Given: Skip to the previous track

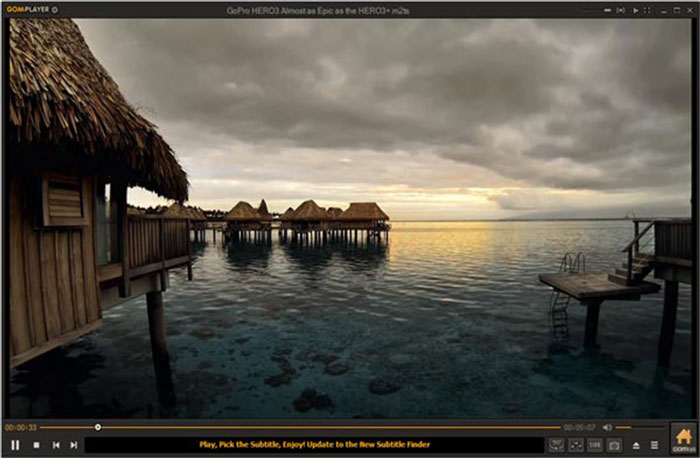Looking at the screenshot, I should point(56,444).
